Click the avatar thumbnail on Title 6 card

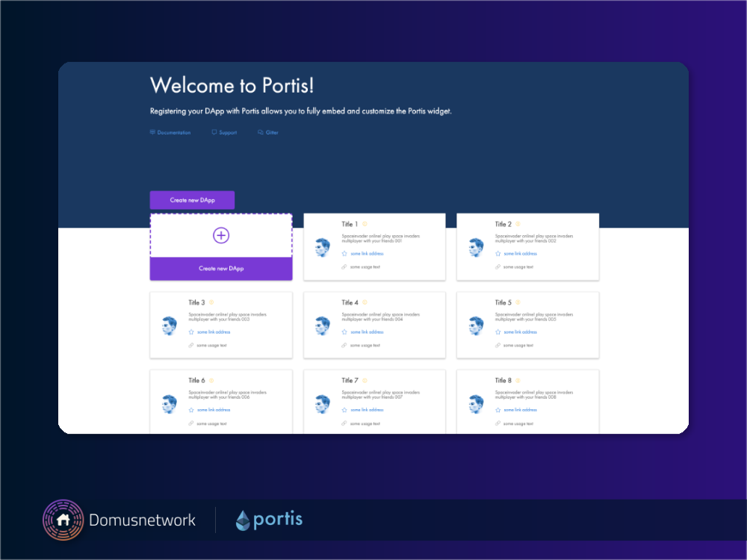(x=169, y=404)
